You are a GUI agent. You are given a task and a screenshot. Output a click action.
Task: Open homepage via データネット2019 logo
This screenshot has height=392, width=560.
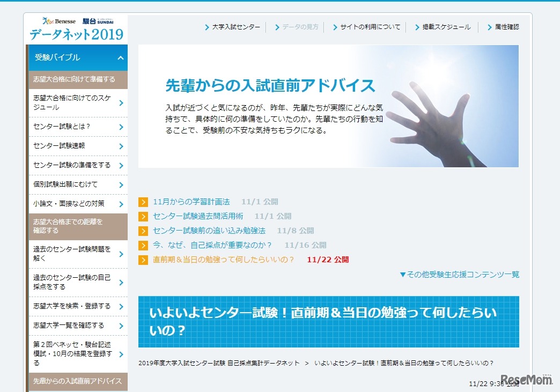[x=76, y=34]
